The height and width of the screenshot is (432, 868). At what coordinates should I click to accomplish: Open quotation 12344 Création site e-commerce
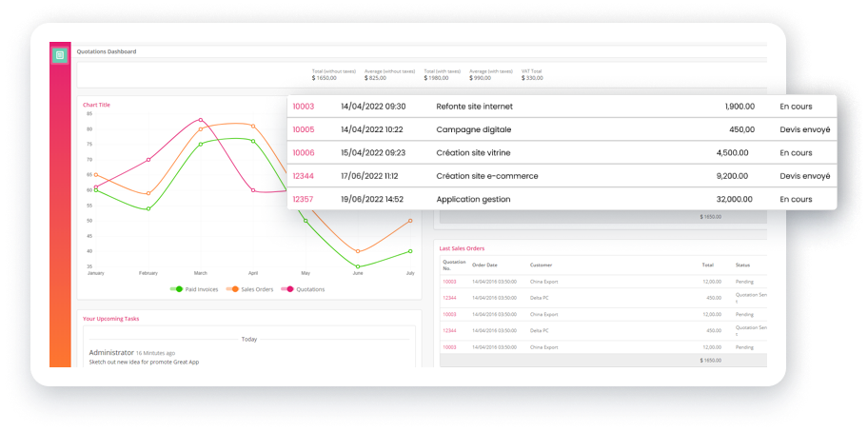(x=303, y=176)
